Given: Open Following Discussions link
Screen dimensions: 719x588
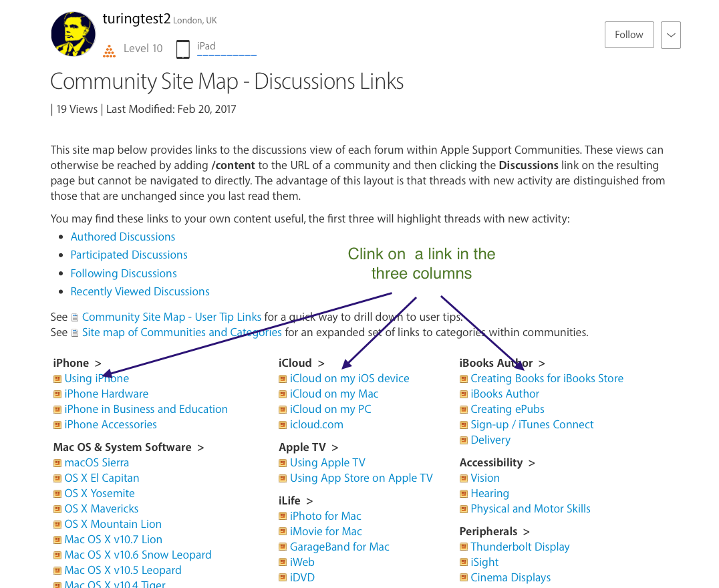Looking at the screenshot, I should (124, 273).
